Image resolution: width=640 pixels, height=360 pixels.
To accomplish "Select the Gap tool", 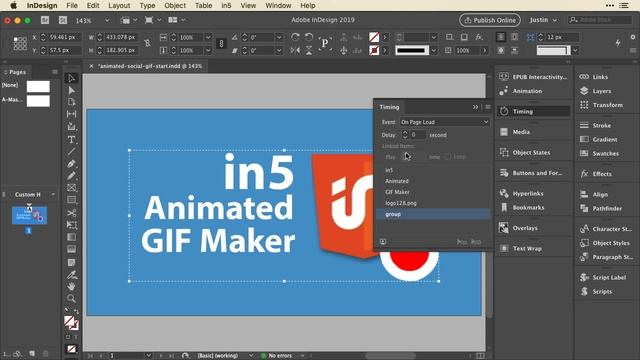I will [x=71, y=114].
